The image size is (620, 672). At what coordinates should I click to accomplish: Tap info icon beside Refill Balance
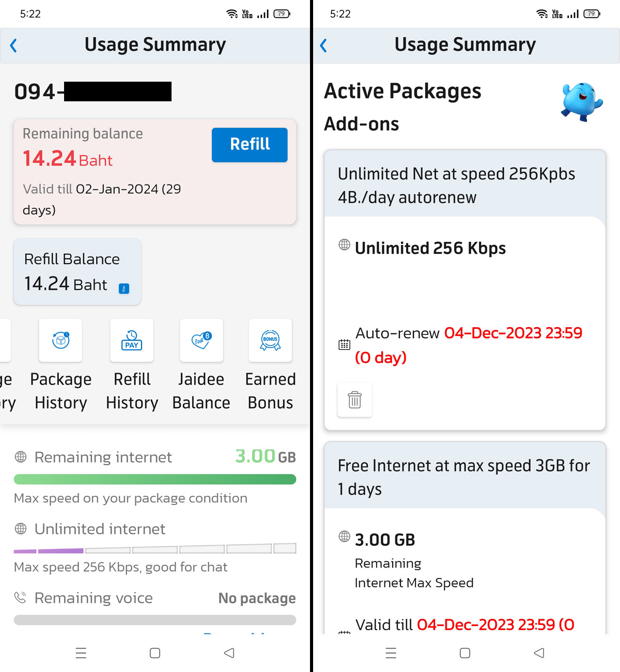pyautogui.click(x=124, y=288)
